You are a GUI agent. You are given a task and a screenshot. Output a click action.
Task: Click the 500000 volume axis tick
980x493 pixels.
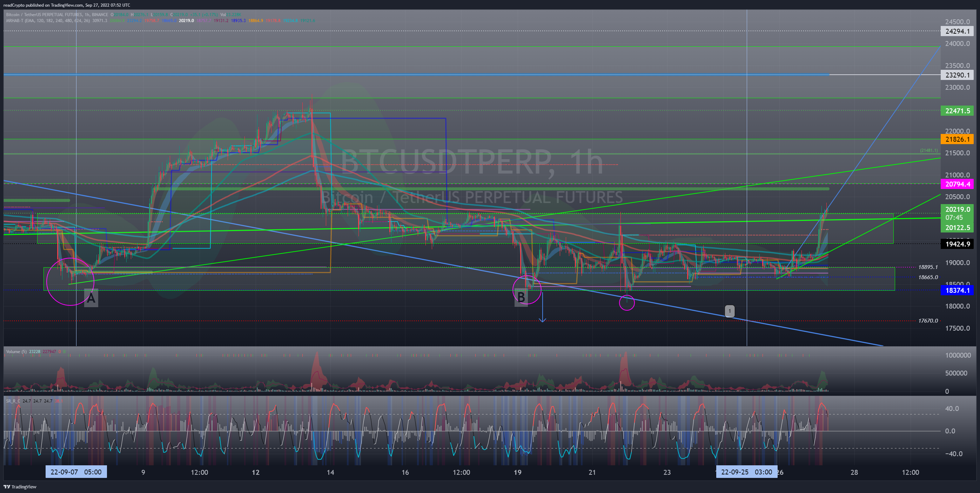tap(956, 373)
